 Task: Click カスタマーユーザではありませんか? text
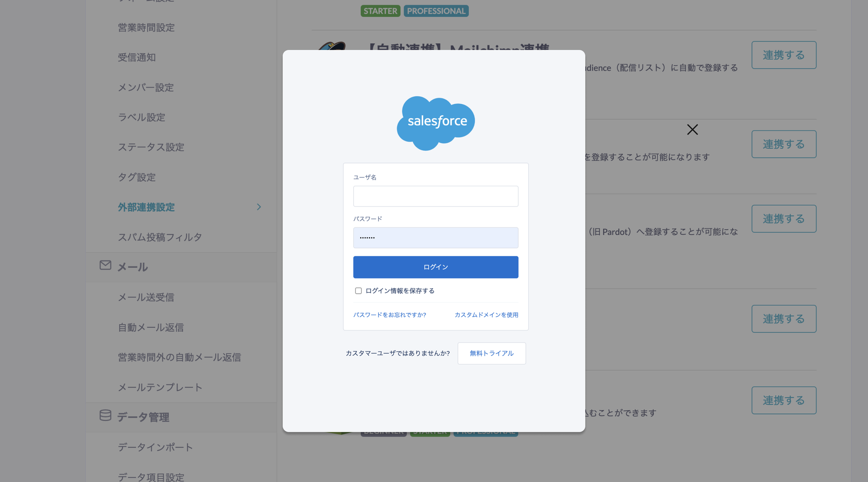398,353
